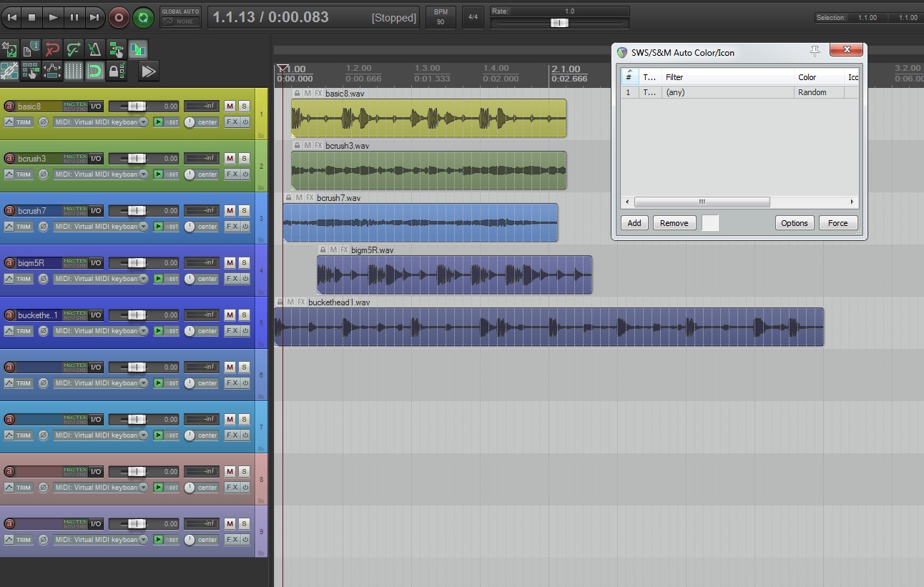Open MIDI input dropdown on basic8 track

[101, 122]
